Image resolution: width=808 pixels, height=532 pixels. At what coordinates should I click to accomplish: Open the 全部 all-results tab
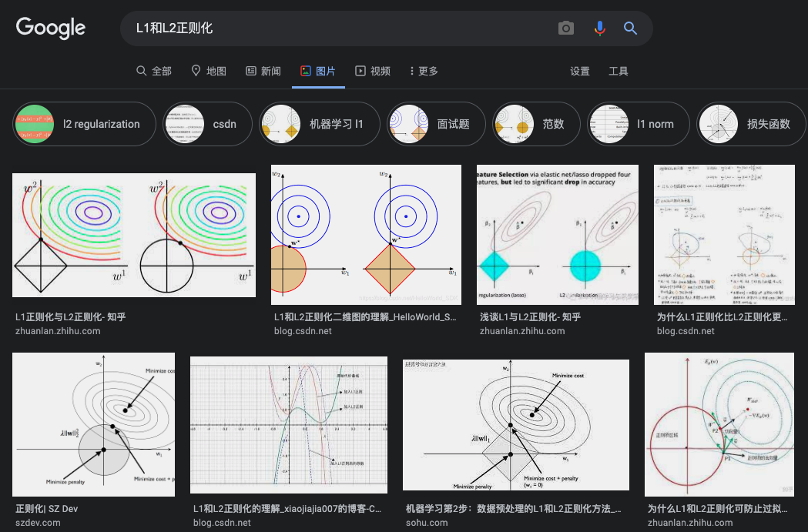(153, 71)
